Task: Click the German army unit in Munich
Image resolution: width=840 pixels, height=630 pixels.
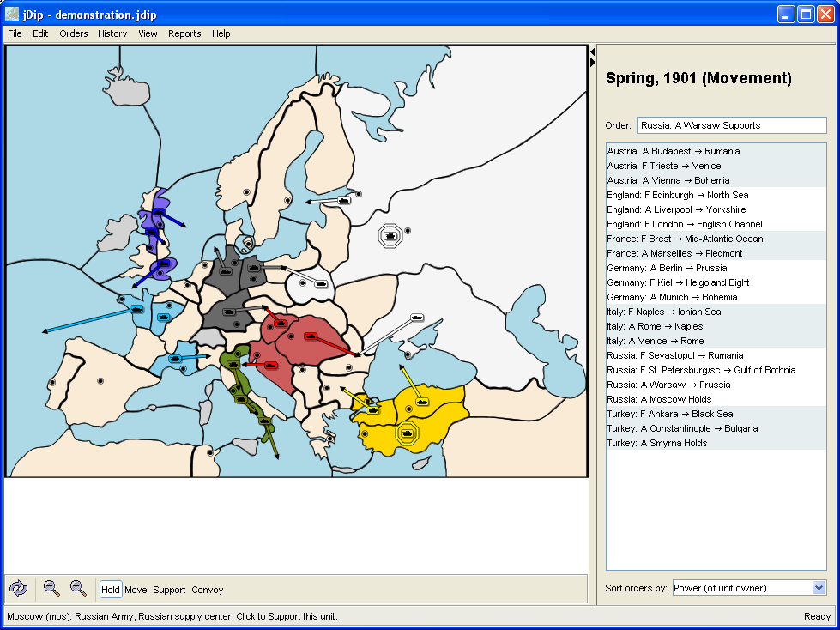Action: 229,312
